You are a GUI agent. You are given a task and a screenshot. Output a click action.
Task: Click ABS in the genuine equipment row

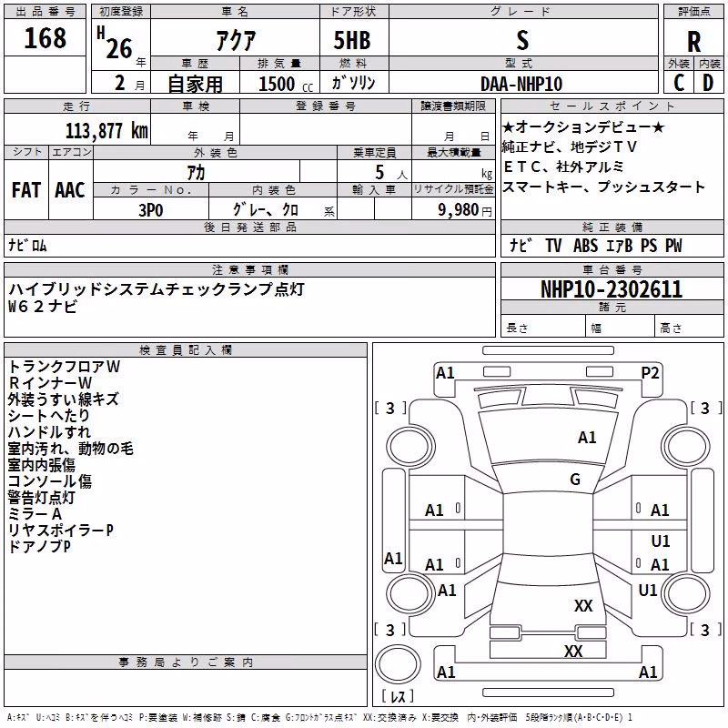click(585, 245)
